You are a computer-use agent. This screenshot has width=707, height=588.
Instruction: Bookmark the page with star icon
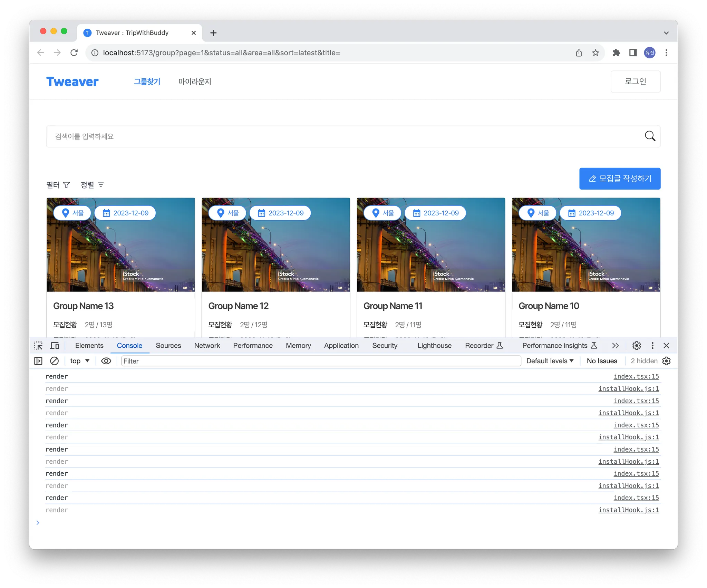coord(595,52)
